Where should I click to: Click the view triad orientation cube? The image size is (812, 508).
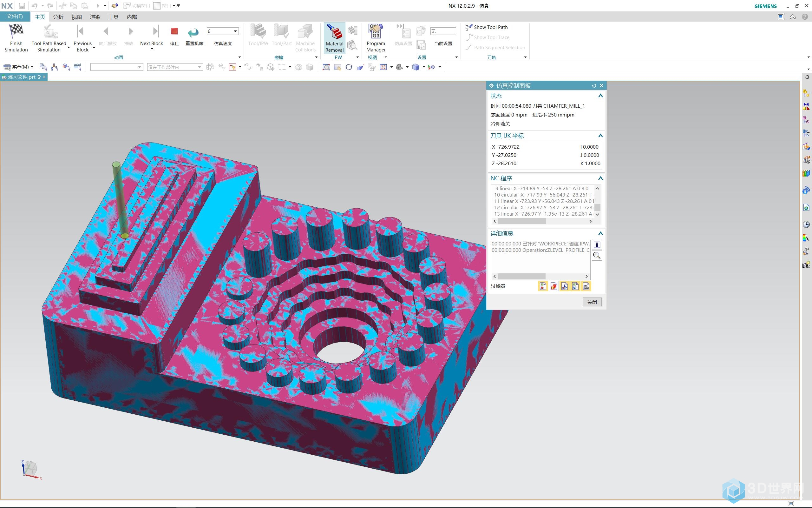pyautogui.click(x=31, y=469)
